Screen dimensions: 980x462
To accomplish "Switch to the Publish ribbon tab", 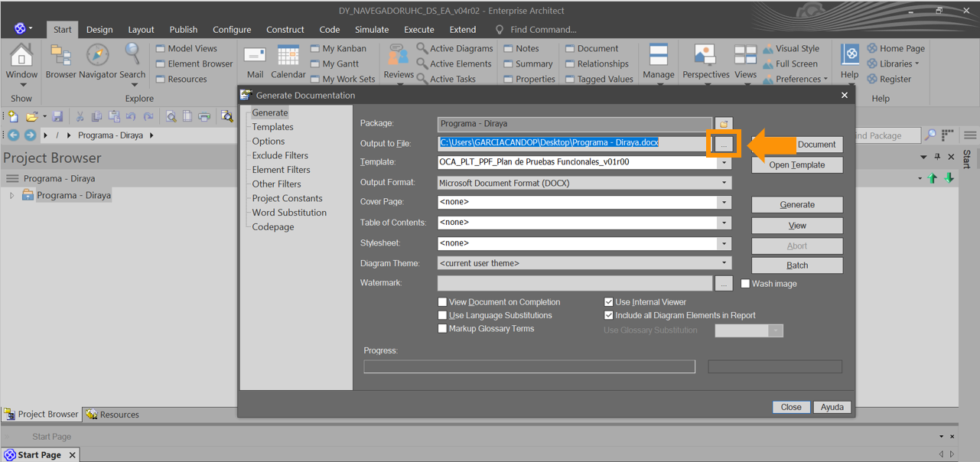I will tap(184, 30).
